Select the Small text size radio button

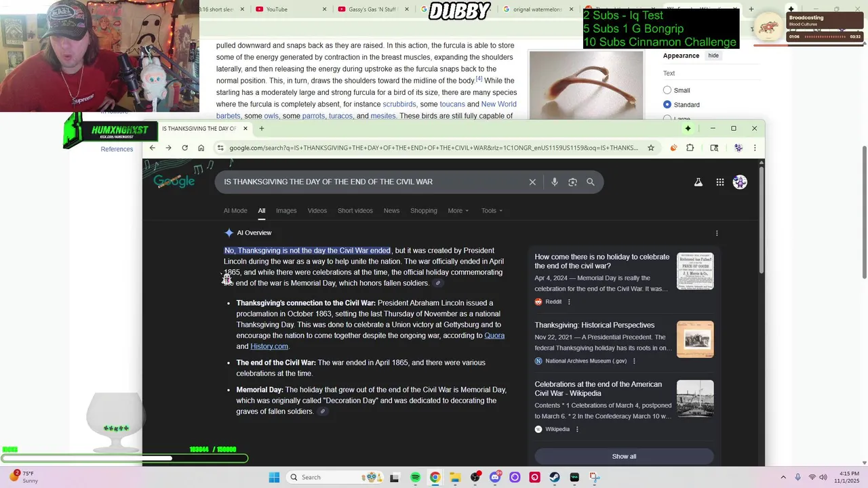[667, 90]
